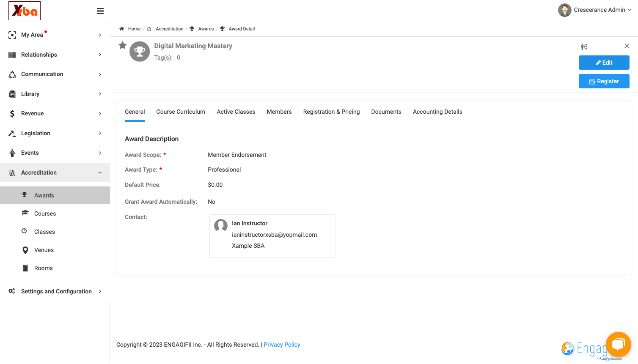The width and height of the screenshot is (638, 364).
Task: Switch to the Documents tab
Action: click(386, 112)
